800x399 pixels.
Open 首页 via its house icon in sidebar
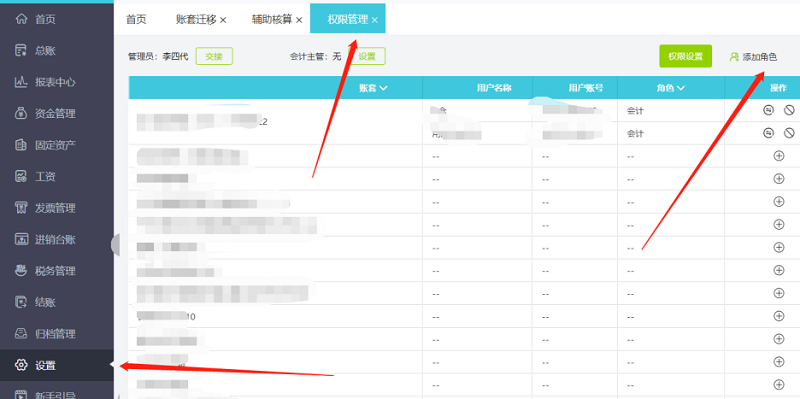coord(21,19)
